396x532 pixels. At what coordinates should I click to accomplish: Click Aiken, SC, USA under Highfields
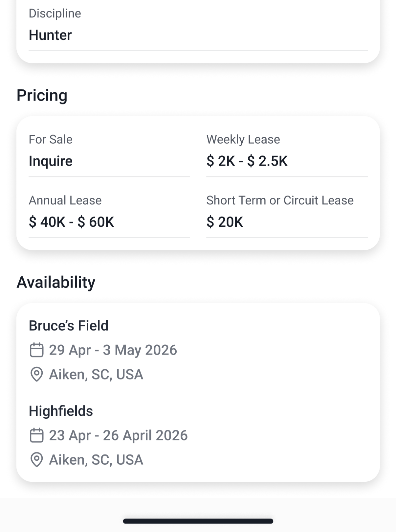[96, 460]
